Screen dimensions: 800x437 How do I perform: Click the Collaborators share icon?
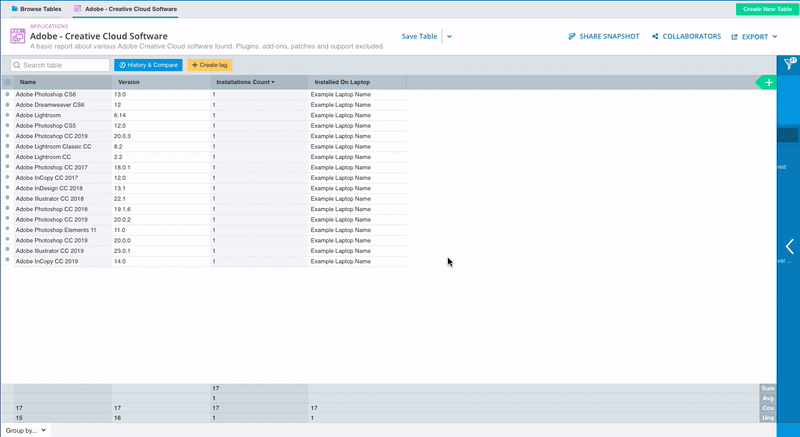[655, 37]
